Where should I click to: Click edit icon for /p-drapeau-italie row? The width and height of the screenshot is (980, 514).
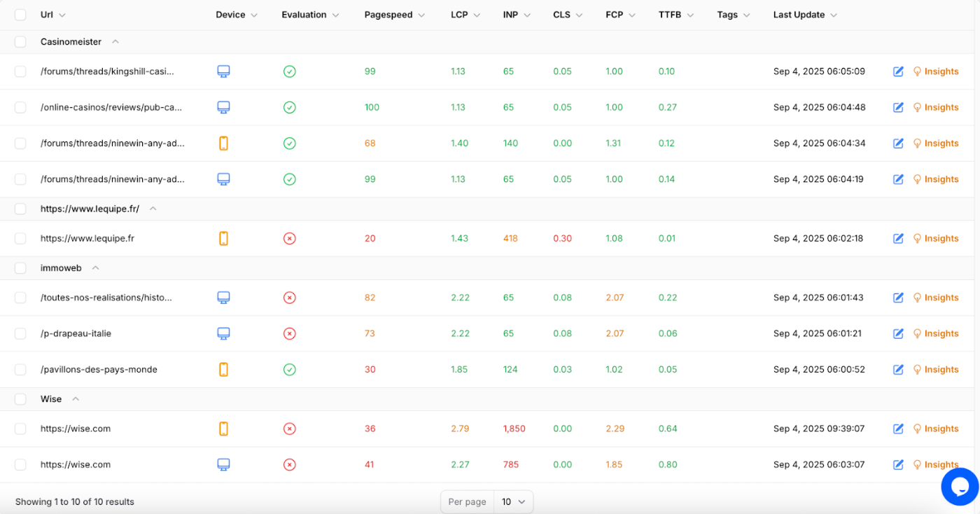pos(898,333)
